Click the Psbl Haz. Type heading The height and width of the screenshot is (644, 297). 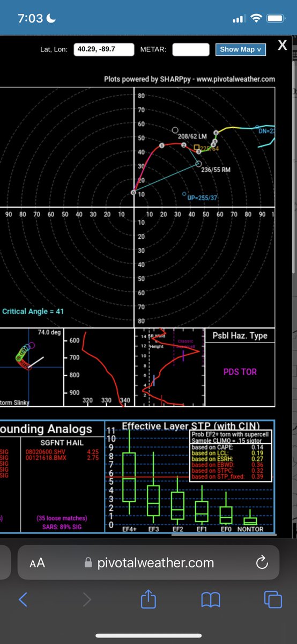click(x=239, y=336)
